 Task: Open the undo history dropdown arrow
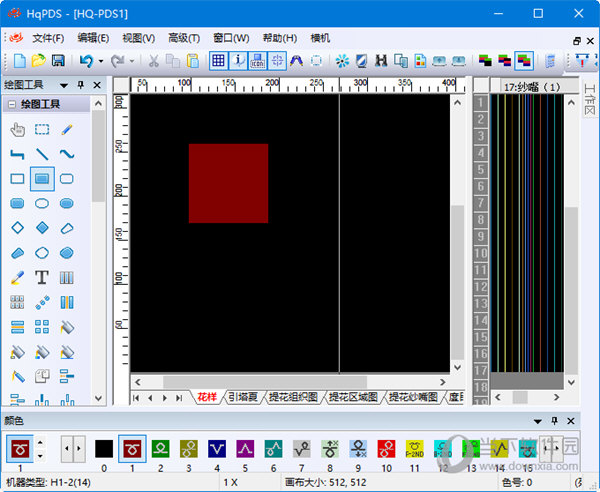[x=101, y=61]
